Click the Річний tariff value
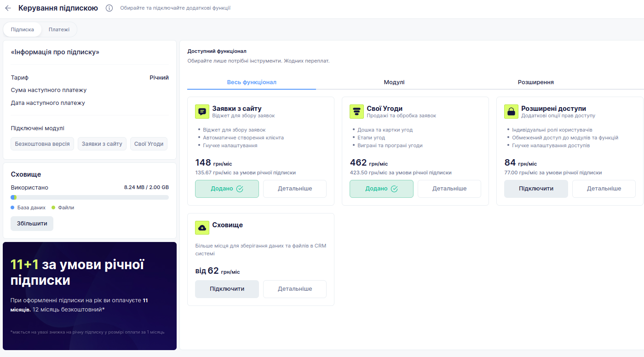The image size is (644, 357). [x=159, y=78]
